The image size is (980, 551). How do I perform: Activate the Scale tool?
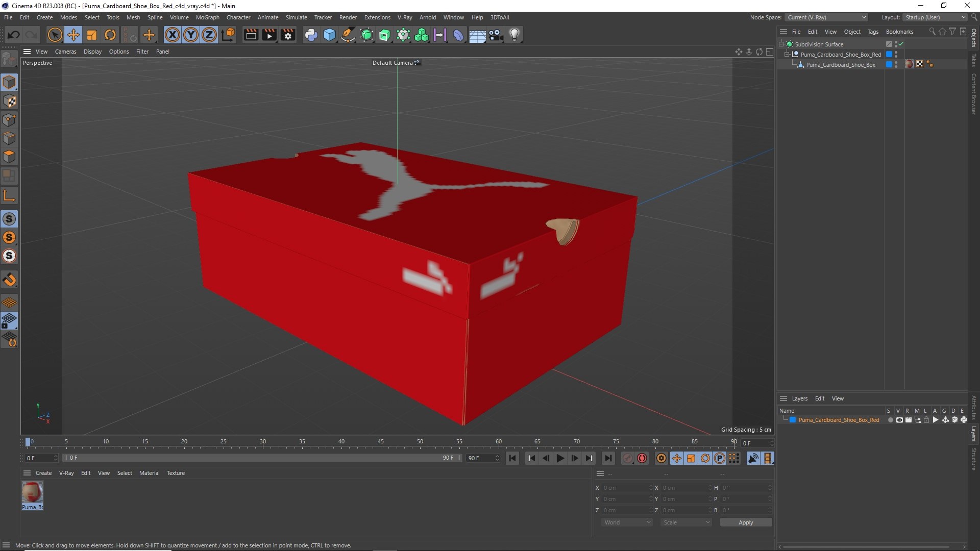92,35
